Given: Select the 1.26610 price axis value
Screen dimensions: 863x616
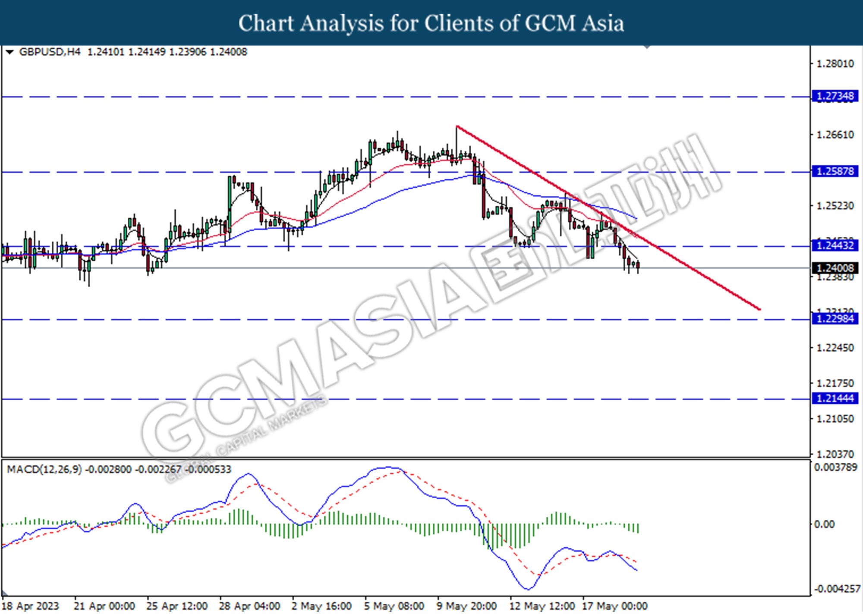Looking at the screenshot, I should tap(835, 135).
